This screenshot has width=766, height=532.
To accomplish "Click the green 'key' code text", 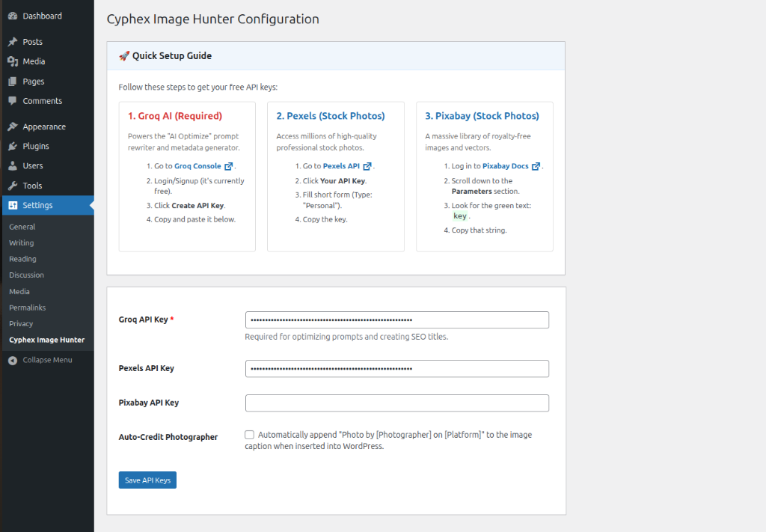I will click(x=460, y=216).
